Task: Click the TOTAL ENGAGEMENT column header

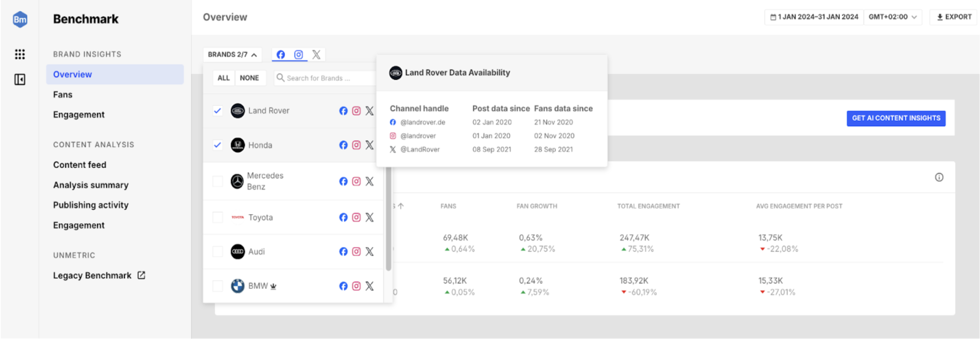Action: pyautogui.click(x=648, y=206)
